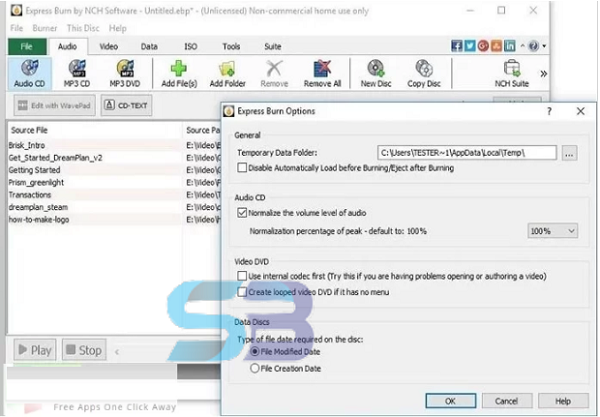Switch to the ISO tab

[191, 47]
